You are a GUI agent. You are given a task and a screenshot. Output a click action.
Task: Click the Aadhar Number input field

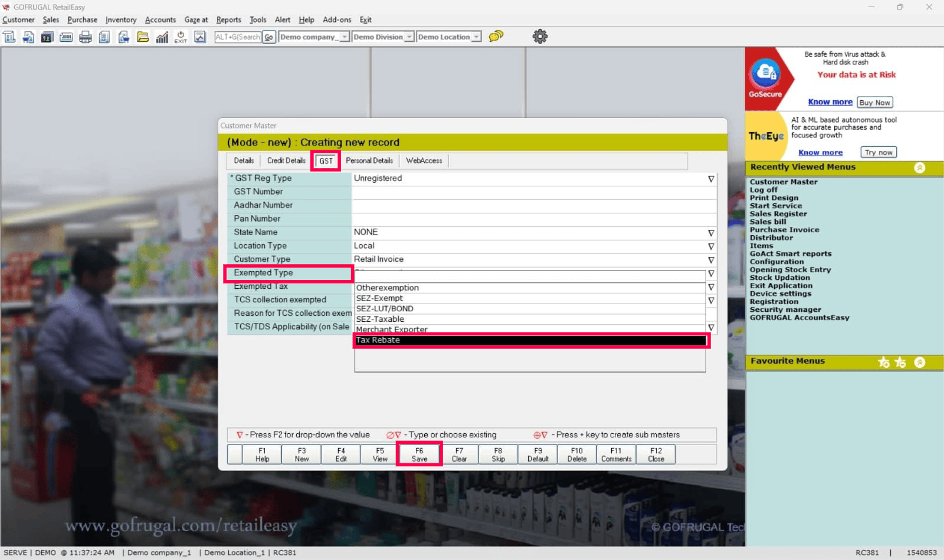[x=534, y=206]
